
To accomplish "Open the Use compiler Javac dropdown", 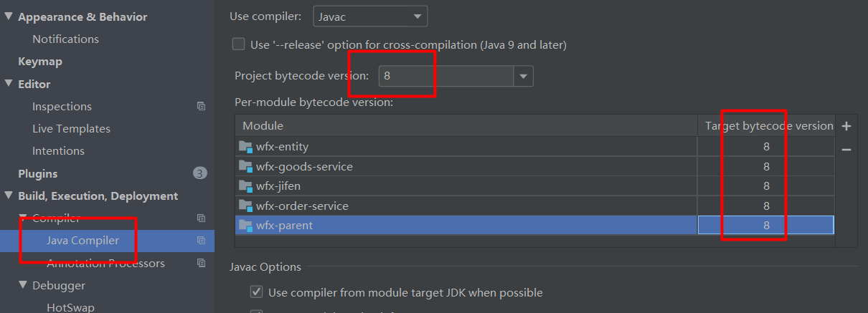I will 370,16.
